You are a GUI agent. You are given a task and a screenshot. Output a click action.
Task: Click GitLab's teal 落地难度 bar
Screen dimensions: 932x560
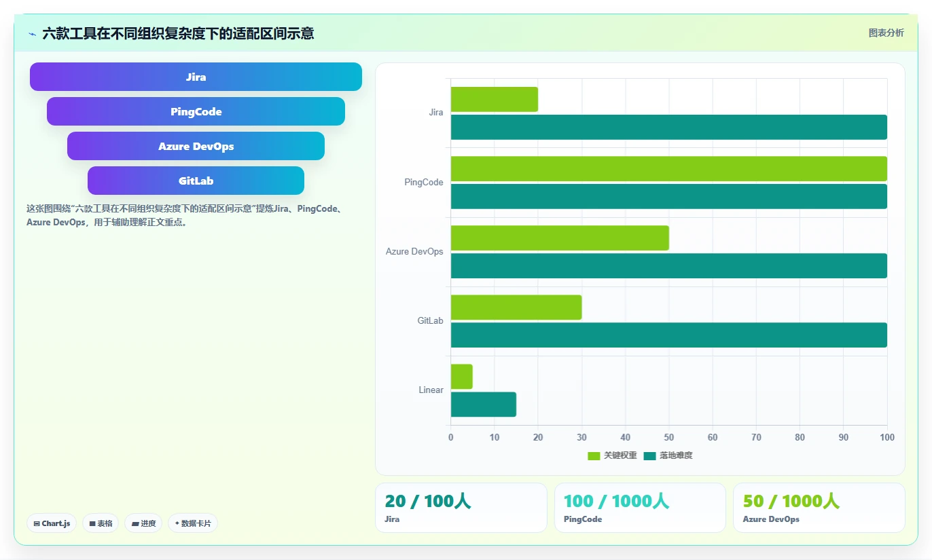coord(669,335)
